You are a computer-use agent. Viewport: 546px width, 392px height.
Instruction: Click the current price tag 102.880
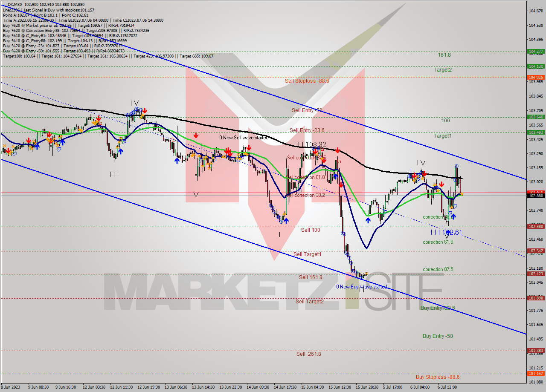[536, 196]
